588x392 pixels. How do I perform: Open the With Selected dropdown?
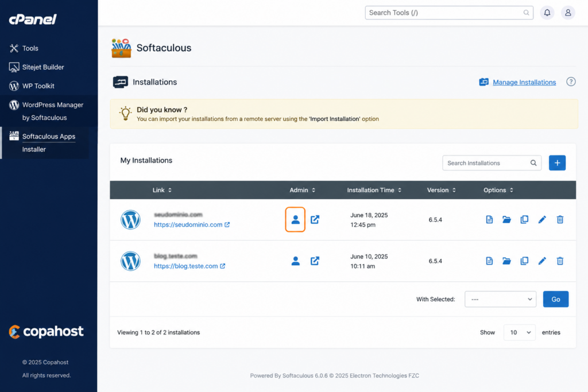click(x=500, y=299)
